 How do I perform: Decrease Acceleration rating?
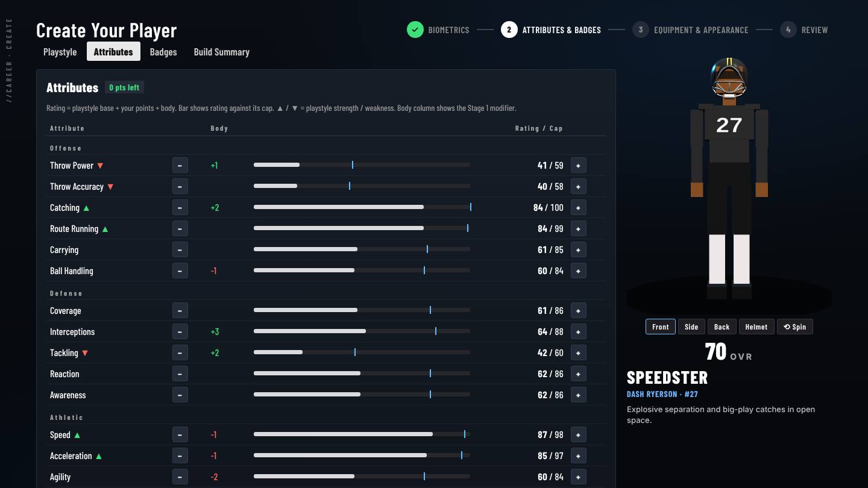[x=180, y=455]
